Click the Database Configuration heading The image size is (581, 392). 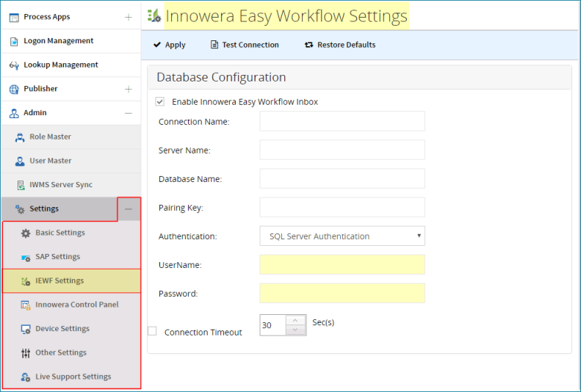pyautogui.click(x=221, y=77)
